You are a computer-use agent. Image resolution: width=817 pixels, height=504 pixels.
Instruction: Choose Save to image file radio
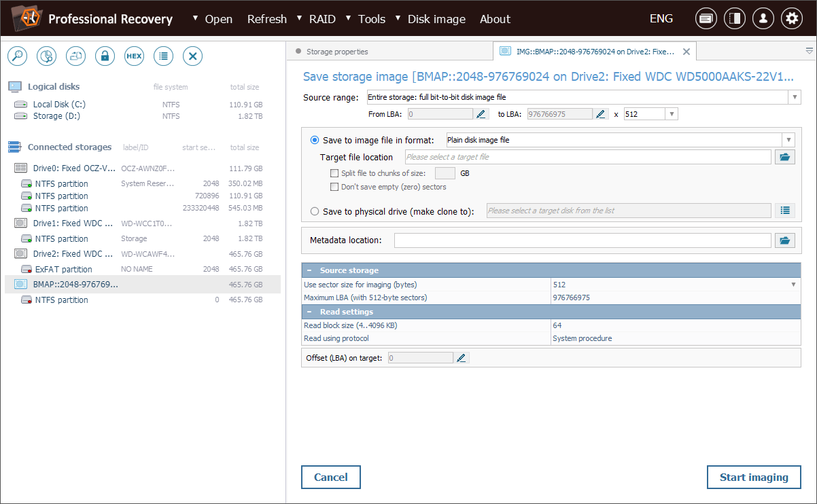pos(314,140)
